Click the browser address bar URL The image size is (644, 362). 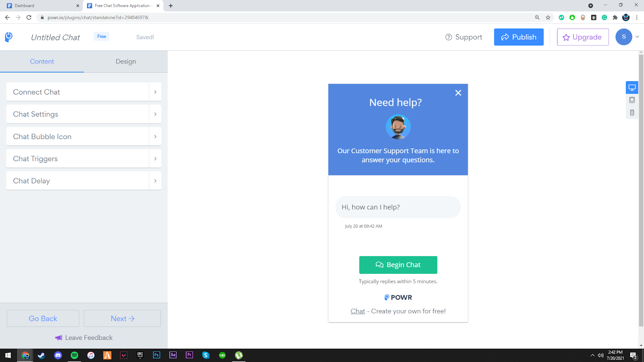pos(98,17)
